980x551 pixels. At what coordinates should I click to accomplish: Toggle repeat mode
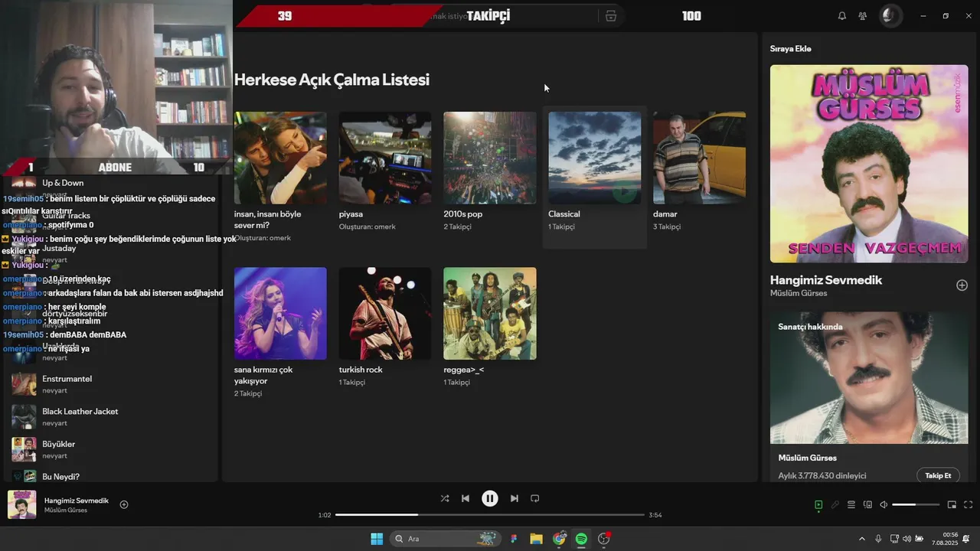click(535, 498)
